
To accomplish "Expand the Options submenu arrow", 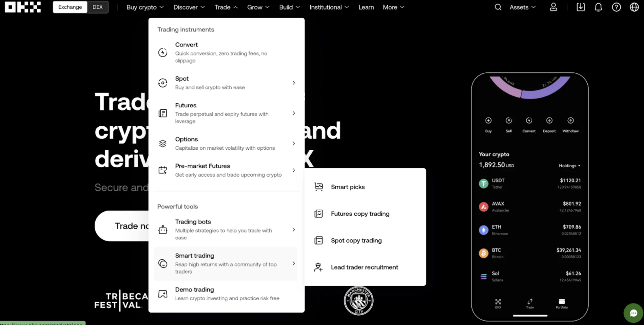I will 293,143.
